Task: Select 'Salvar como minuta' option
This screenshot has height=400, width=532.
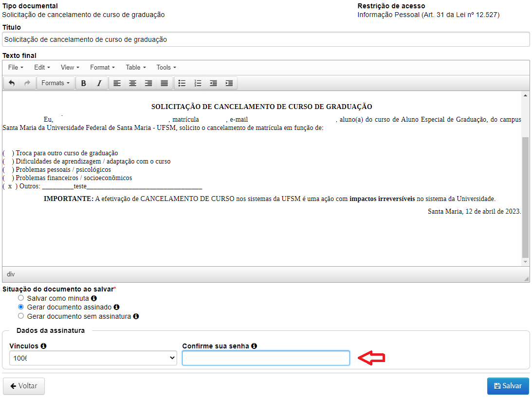Action: 20,298
